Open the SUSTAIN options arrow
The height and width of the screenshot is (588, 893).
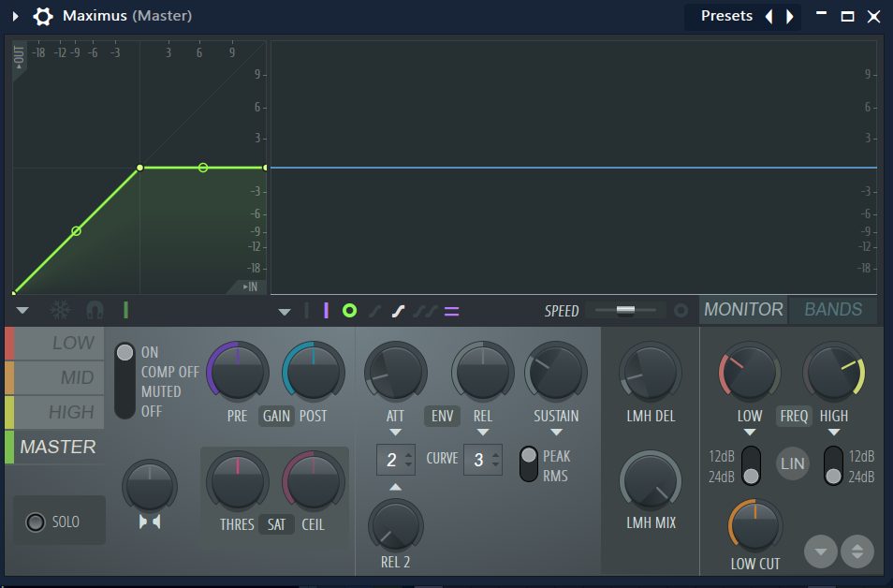[556, 433]
